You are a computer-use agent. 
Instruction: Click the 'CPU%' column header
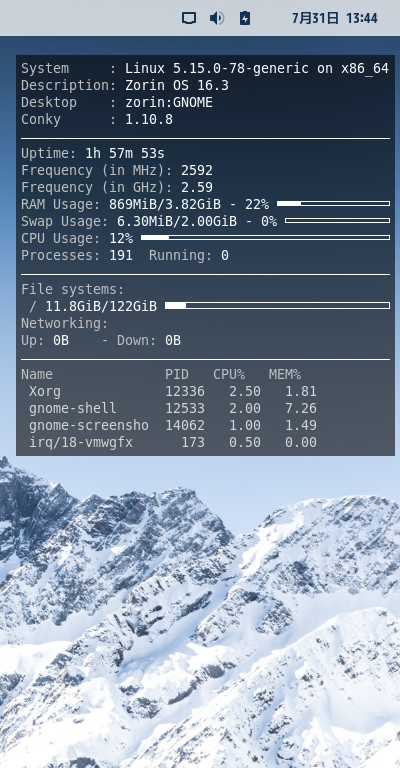pyautogui.click(x=229, y=375)
